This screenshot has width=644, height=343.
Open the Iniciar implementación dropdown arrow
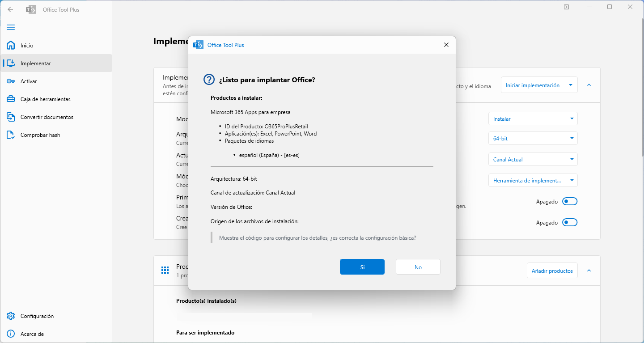click(x=571, y=85)
